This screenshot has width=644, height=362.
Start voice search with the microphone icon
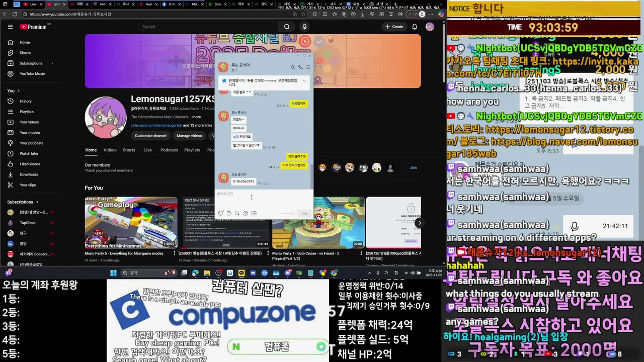click(x=304, y=27)
